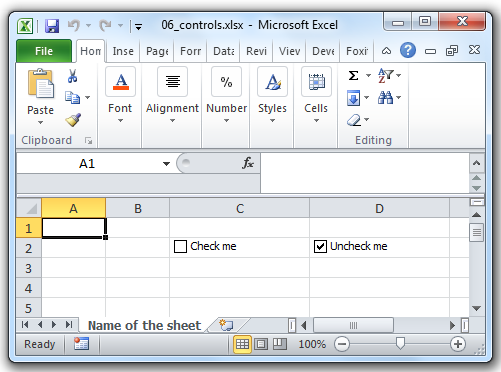Open the Sort & Filter dropdown arrow

(398, 75)
